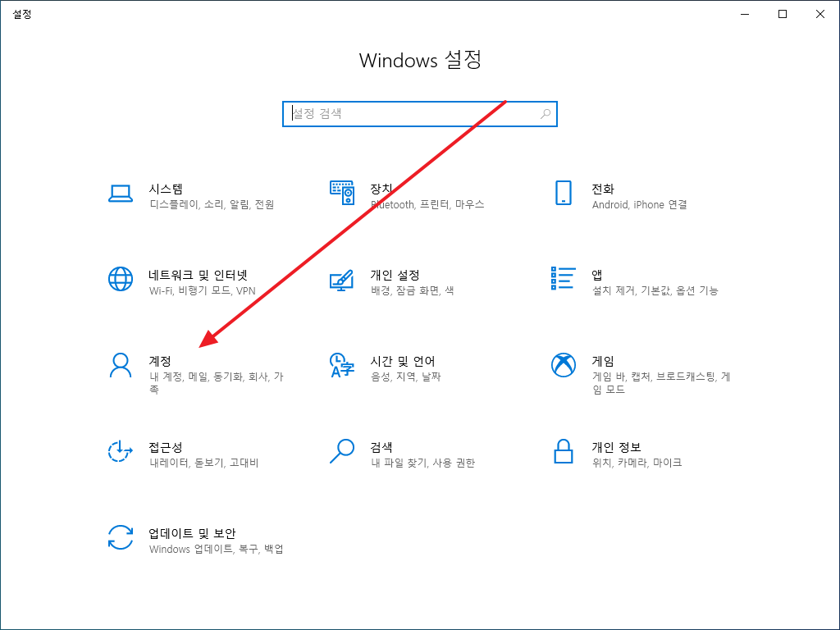Select the 장치 settings title

(382, 189)
